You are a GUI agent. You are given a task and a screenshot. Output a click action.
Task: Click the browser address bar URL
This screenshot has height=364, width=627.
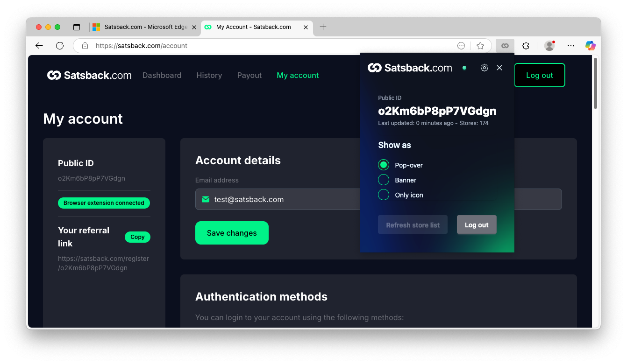[141, 46]
